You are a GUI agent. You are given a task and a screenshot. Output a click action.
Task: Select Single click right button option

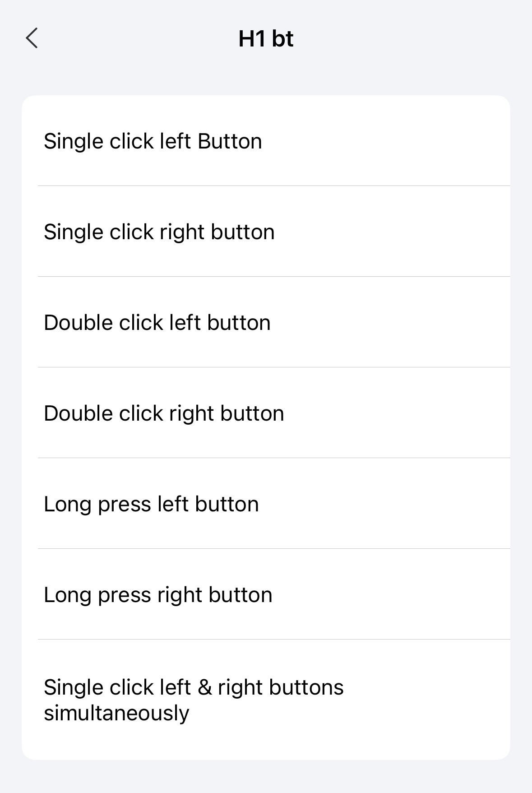click(266, 232)
